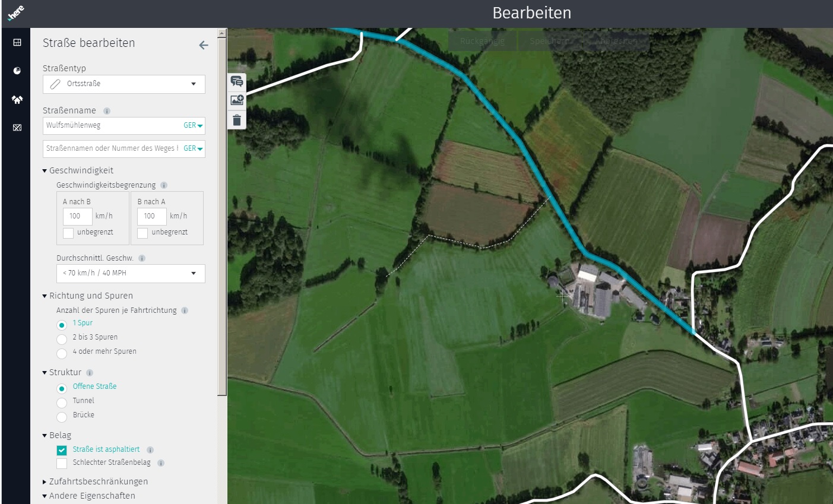The width and height of the screenshot is (833, 504).
Task: Click the crossed-envelope icon in sidebar
Action: pyautogui.click(x=17, y=128)
